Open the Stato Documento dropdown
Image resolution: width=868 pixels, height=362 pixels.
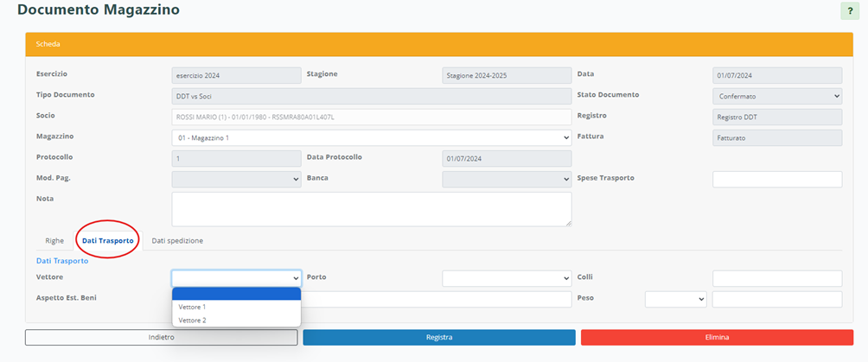pyautogui.click(x=776, y=96)
